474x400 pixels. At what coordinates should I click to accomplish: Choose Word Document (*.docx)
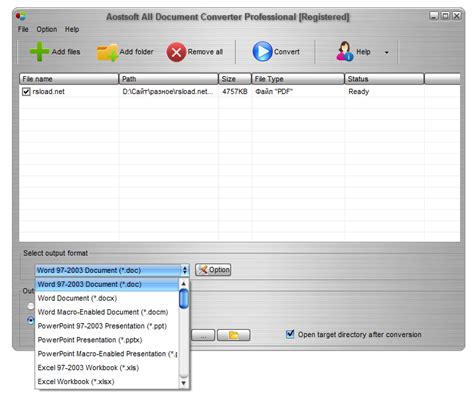click(x=107, y=298)
